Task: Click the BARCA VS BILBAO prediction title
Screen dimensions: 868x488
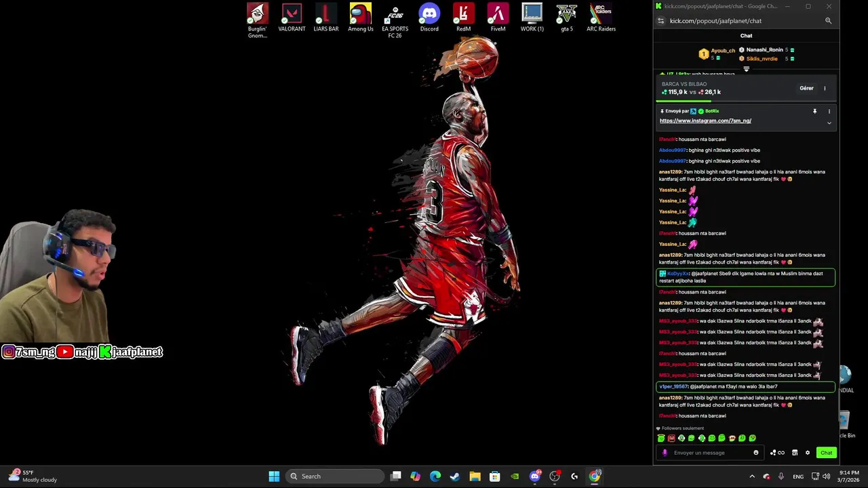Action: (684, 84)
